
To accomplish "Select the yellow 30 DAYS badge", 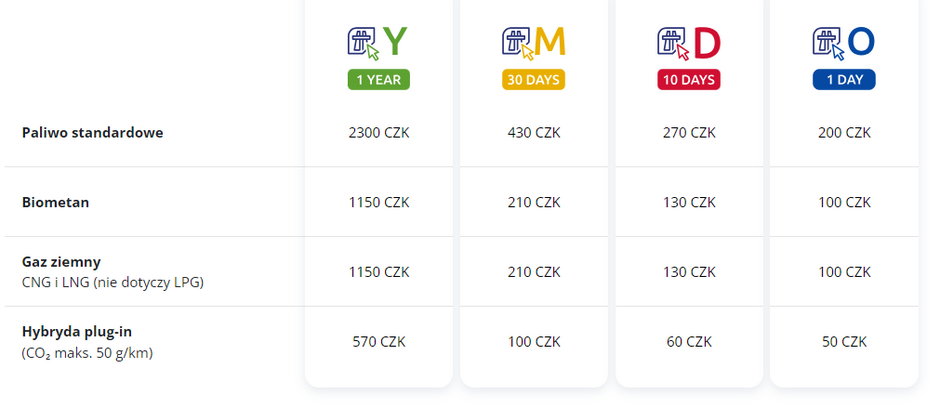I will pos(534,80).
